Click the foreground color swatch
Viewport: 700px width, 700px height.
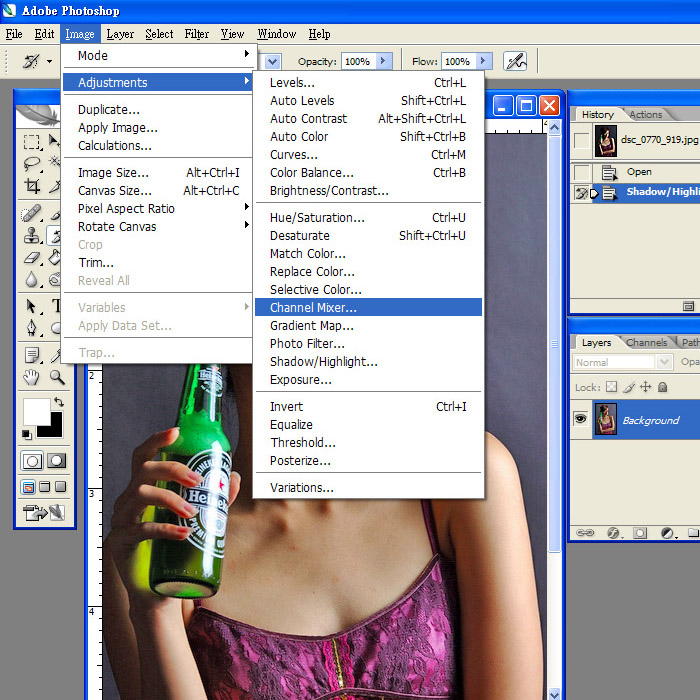[x=36, y=410]
